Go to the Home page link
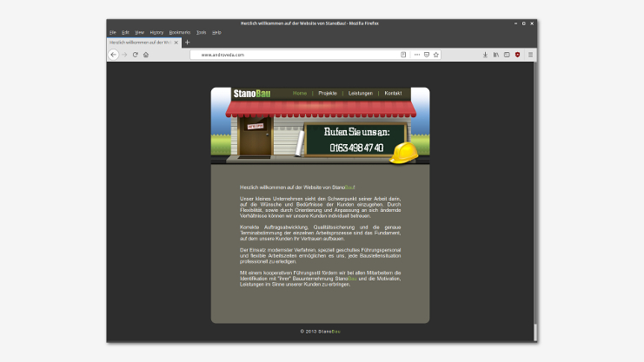Image resolution: width=644 pixels, height=362 pixels. 300,93
